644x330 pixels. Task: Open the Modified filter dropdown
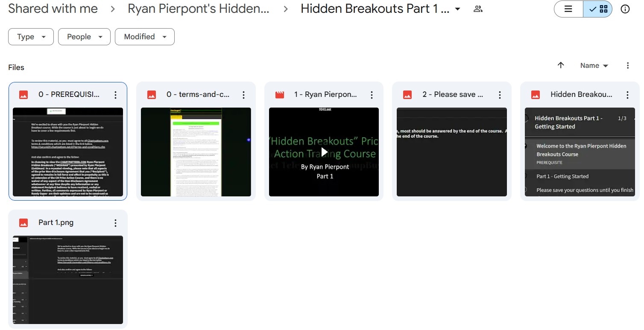click(145, 37)
